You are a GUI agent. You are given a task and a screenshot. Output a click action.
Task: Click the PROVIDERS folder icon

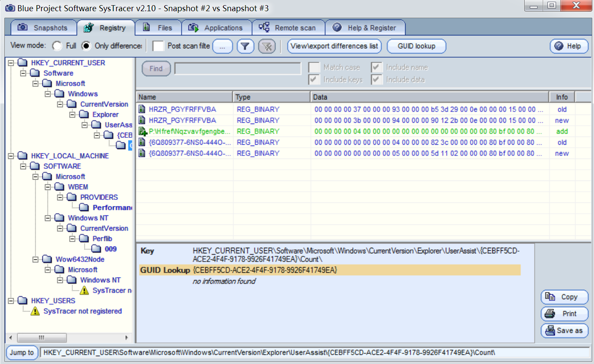tap(72, 197)
